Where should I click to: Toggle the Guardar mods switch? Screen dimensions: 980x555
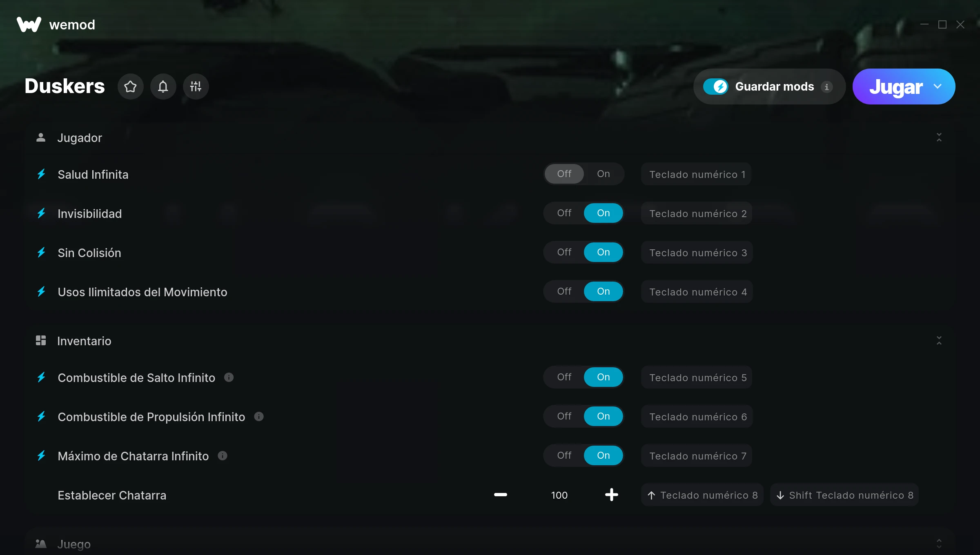click(x=715, y=87)
